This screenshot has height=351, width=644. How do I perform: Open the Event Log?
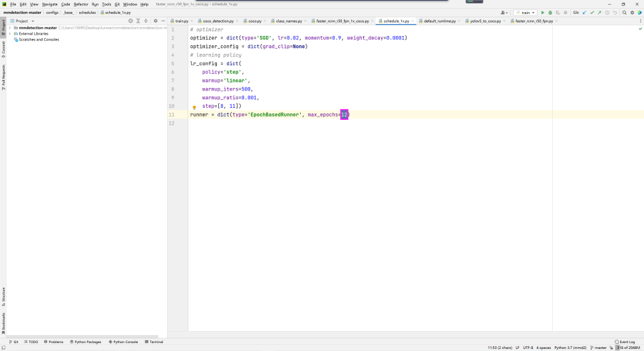(x=625, y=342)
